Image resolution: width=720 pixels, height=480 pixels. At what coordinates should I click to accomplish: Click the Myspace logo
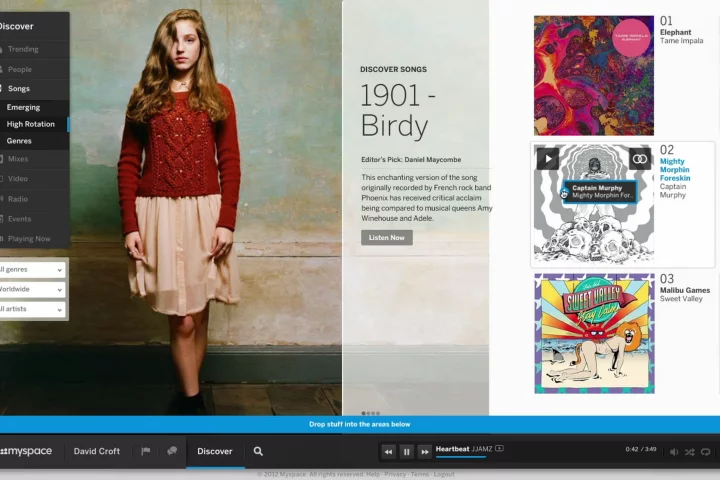[26, 451]
